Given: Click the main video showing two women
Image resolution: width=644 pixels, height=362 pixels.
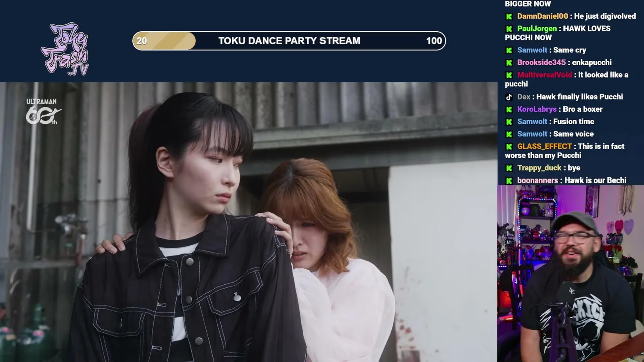Looking at the screenshot, I should 249,222.
